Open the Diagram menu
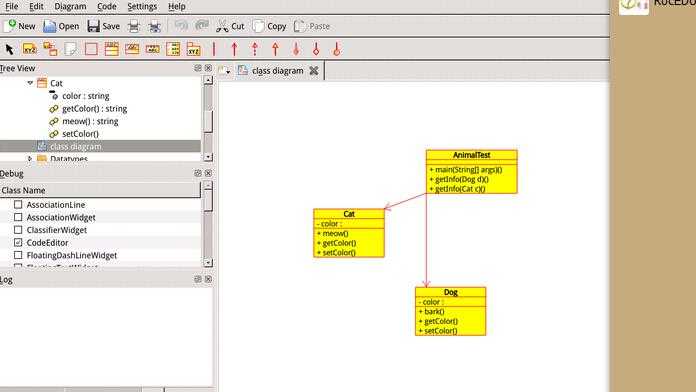Viewport: 696px width, 392px height. [70, 6]
